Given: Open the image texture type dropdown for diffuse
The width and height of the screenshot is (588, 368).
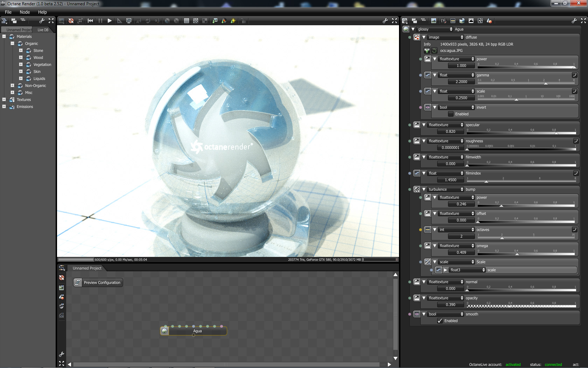Looking at the screenshot, I should [x=446, y=37].
